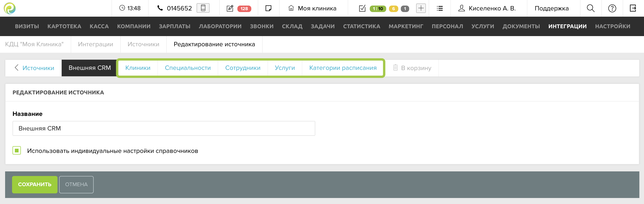Open the mobile device icon button
644x204 pixels.
203,8
